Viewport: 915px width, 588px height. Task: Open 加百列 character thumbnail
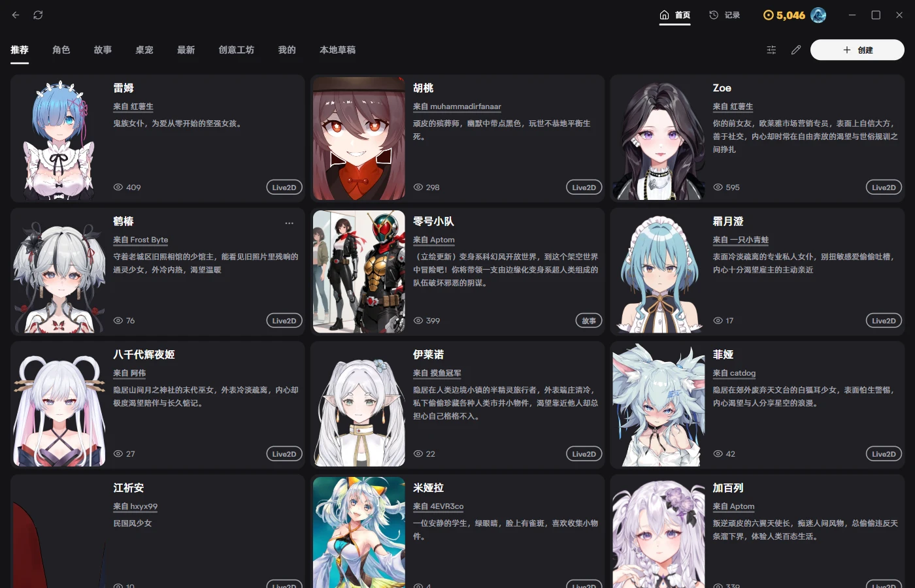(x=659, y=532)
